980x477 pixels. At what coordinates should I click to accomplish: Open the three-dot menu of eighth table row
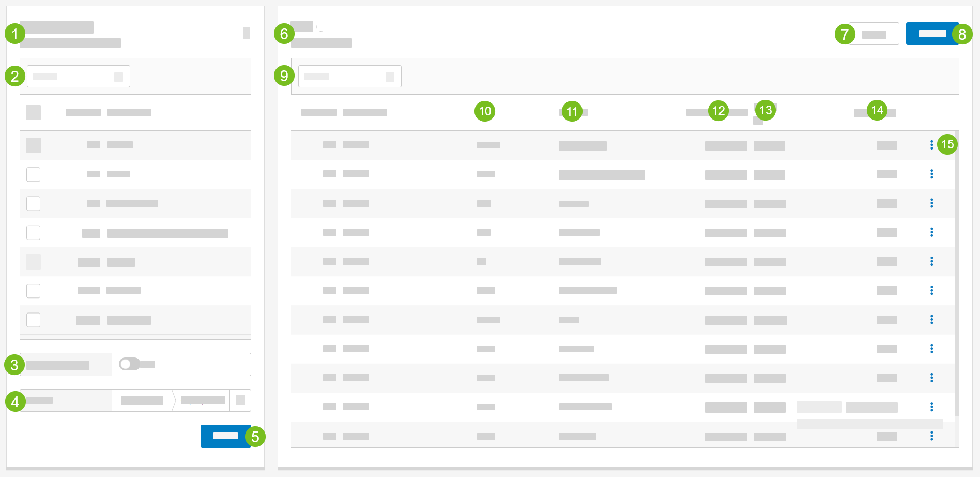[932, 349]
